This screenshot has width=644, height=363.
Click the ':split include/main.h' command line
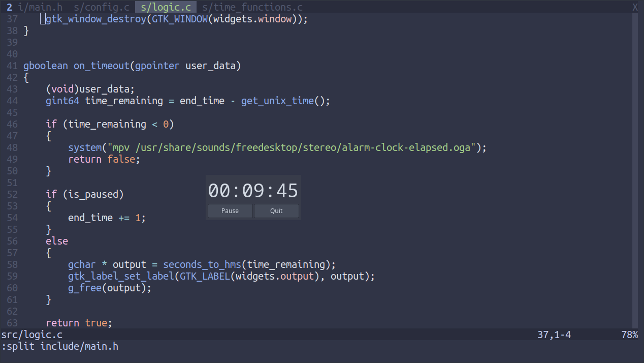(60, 346)
